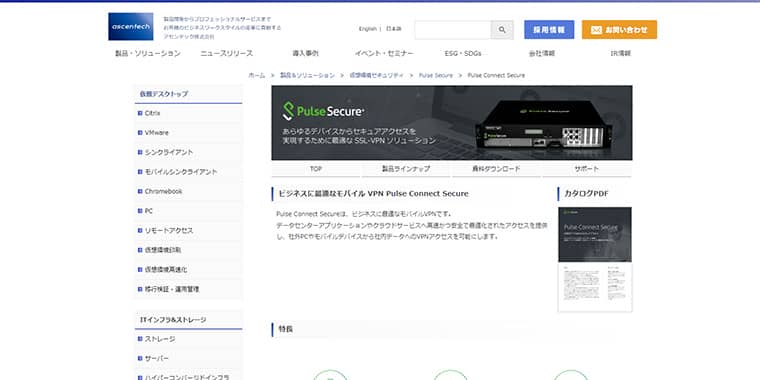
Task: Select the TOP tab under the banner
Action: point(316,169)
